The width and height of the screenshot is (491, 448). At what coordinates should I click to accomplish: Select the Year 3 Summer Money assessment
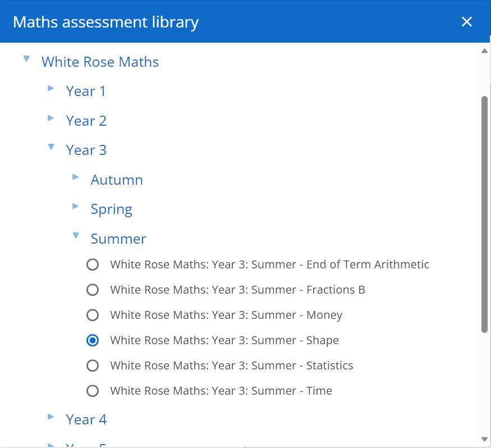[93, 315]
